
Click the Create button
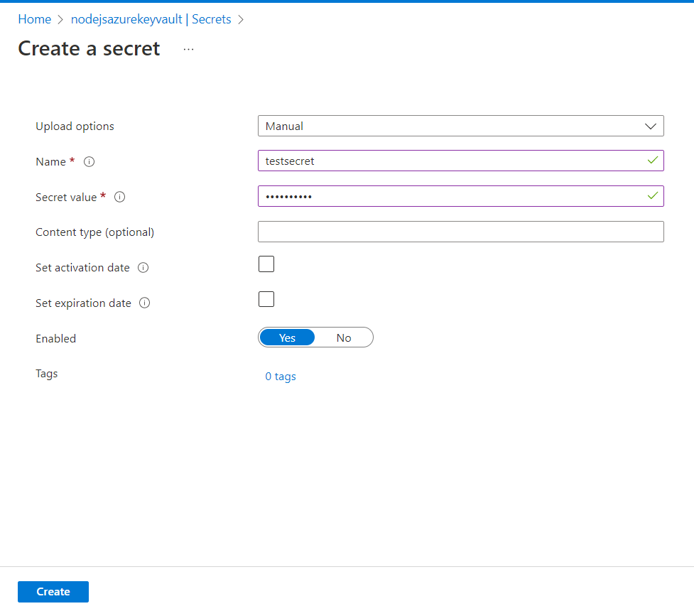(53, 592)
